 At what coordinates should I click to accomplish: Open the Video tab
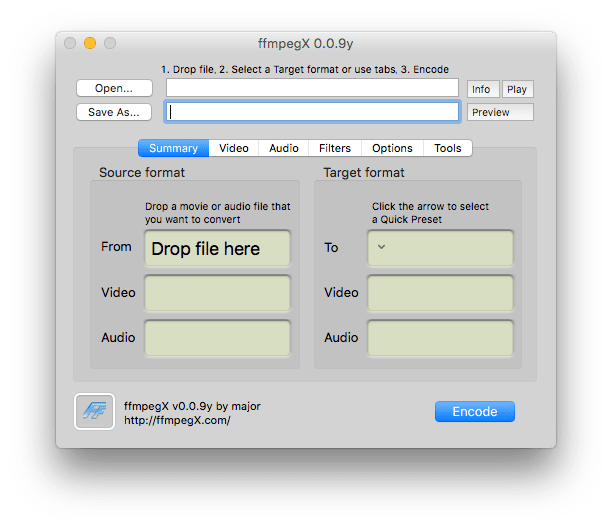point(234,148)
